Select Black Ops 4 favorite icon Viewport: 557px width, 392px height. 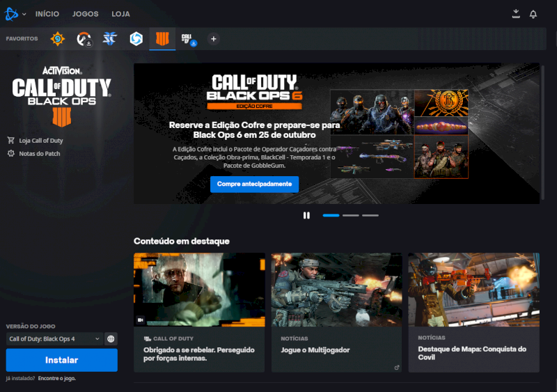click(162, 39)
